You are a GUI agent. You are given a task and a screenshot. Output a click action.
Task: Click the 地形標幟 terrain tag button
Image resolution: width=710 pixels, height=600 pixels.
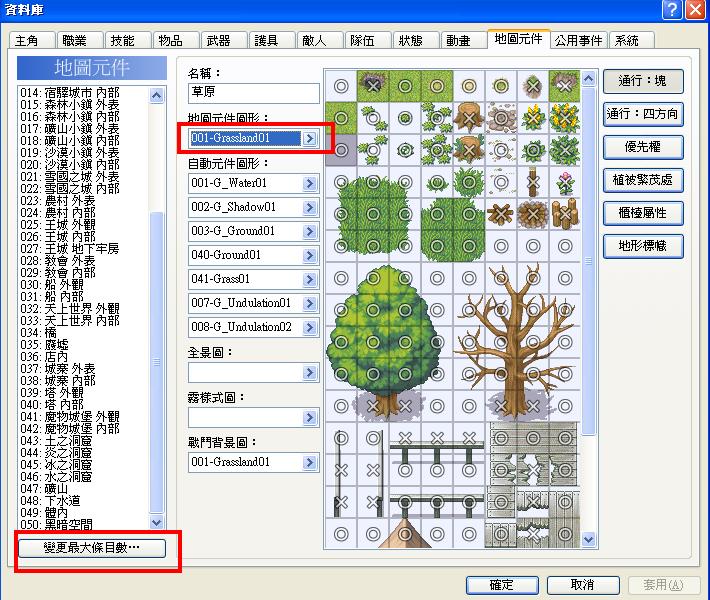point(643,246)
